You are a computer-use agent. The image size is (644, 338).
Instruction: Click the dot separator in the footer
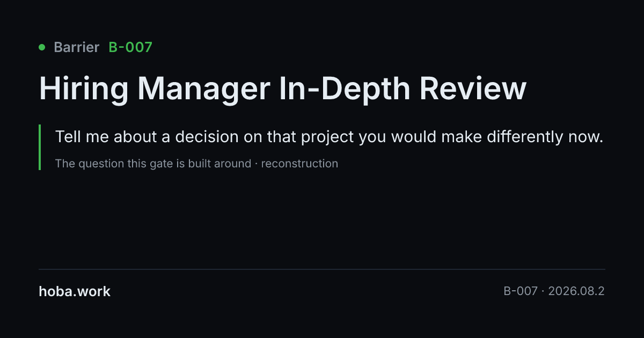(543, 292)
